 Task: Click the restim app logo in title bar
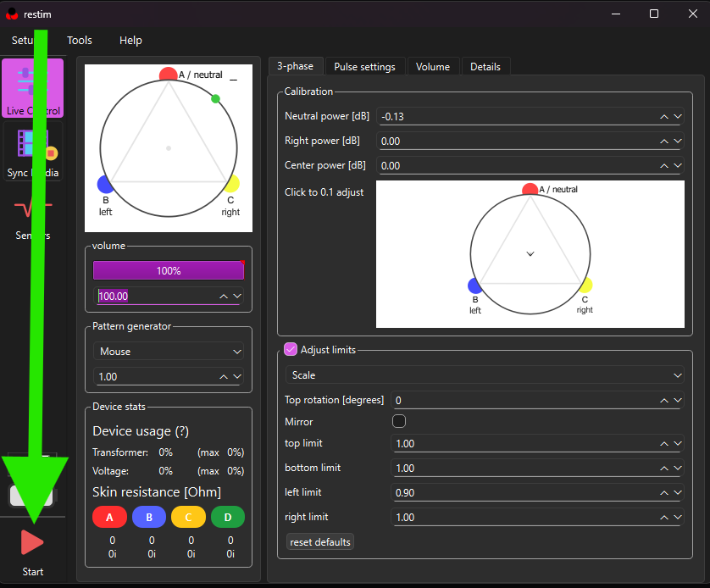point(12,14)
